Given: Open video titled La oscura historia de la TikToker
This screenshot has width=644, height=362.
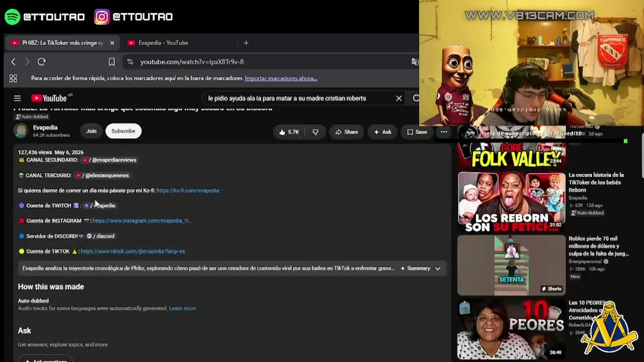Looking at the screenshot, I should tap(596, 183).
